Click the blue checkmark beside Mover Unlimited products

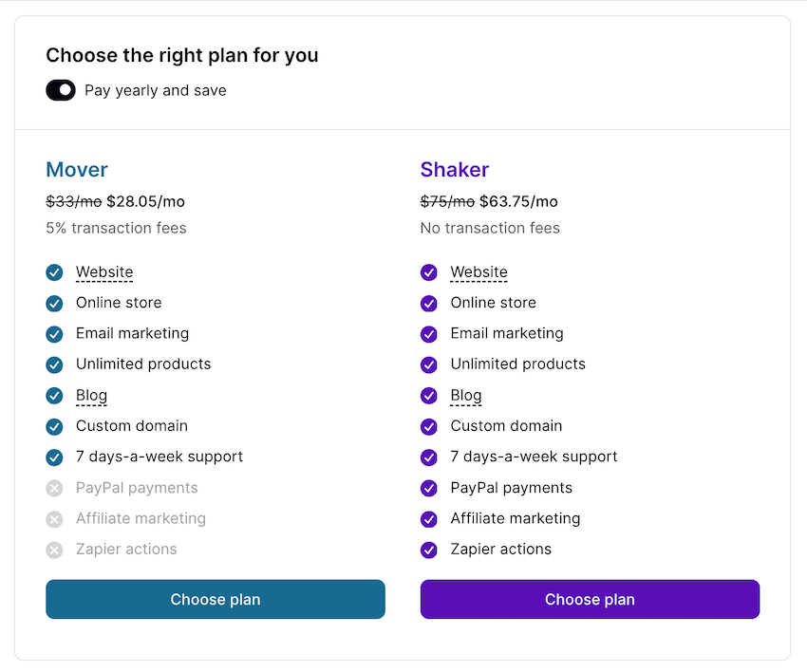55,365
